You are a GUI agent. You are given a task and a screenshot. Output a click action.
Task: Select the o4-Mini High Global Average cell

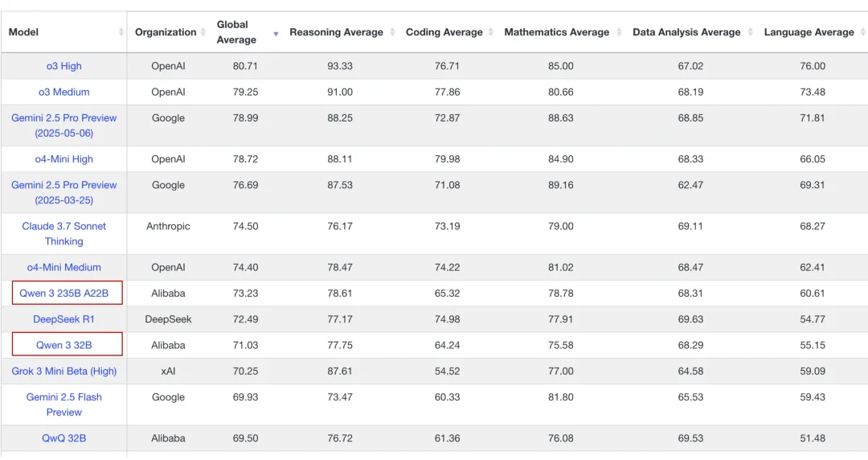coord(245,159)
